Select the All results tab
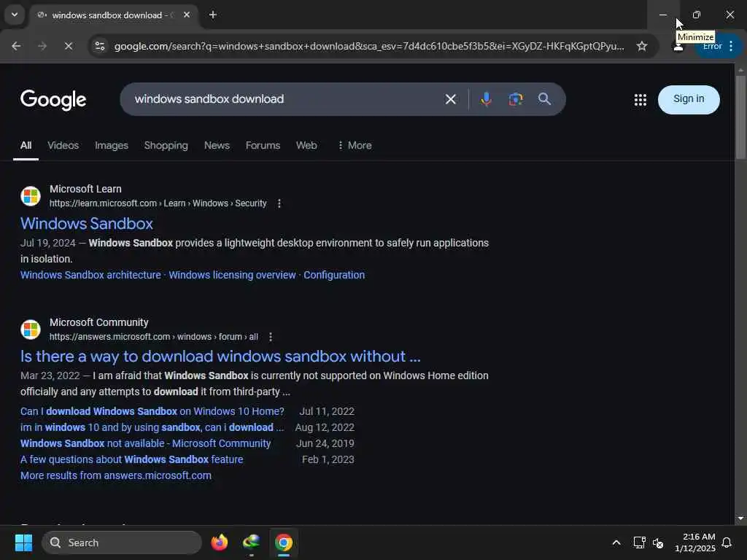This screenshot has width=747, height=560. [x=26, y=146]
